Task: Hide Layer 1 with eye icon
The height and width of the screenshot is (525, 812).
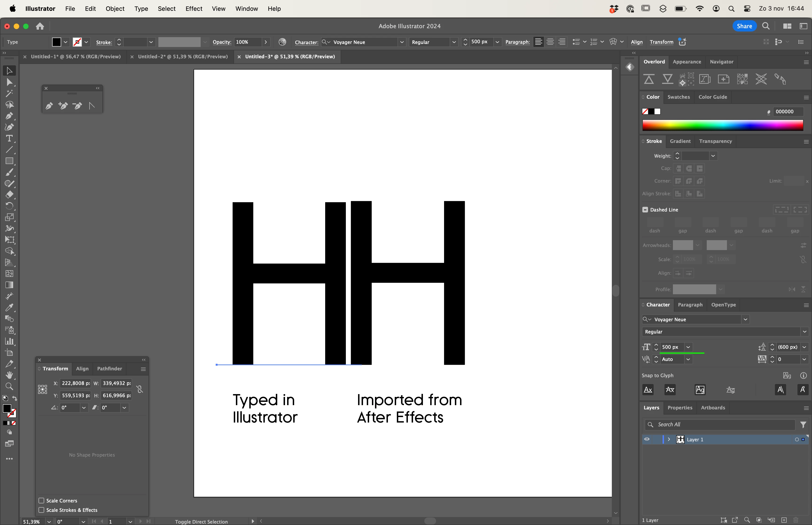Action: tap(647, 439)
